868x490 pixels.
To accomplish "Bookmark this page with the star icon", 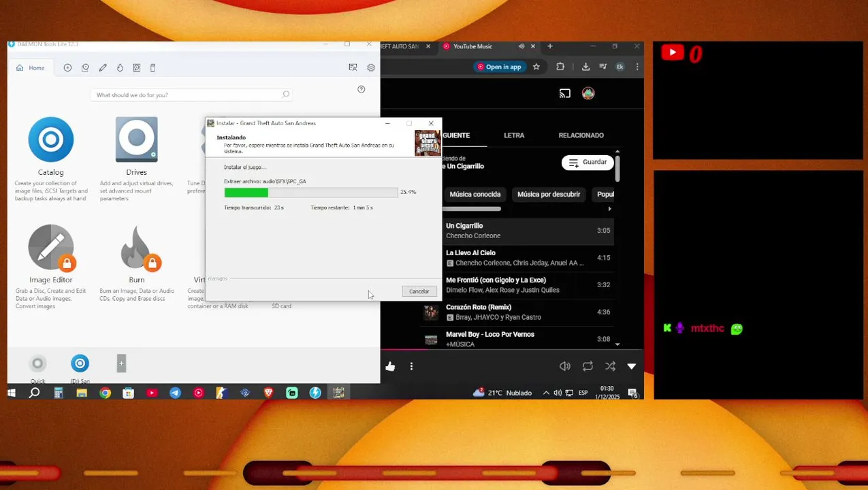I will click(x=536, y=67).
